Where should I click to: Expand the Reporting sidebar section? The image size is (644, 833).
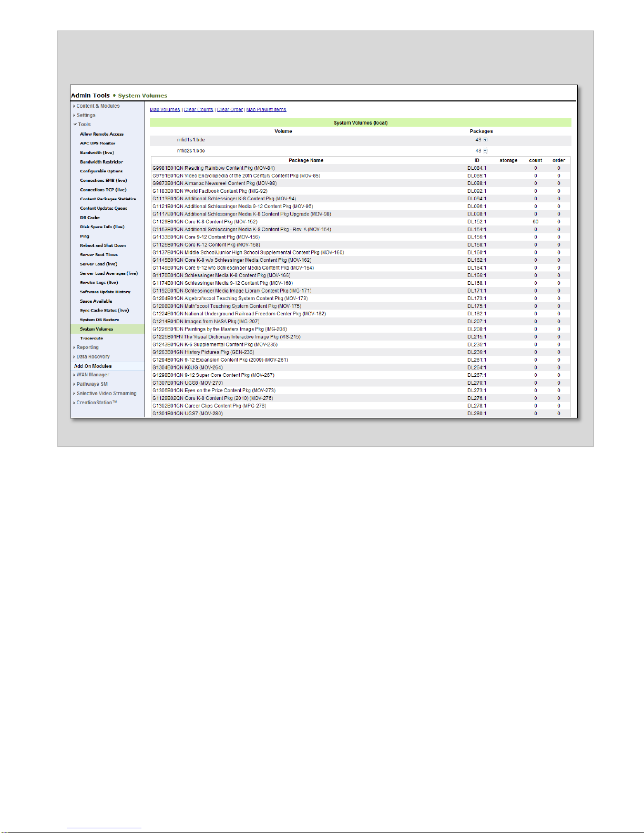pos(87,347)
